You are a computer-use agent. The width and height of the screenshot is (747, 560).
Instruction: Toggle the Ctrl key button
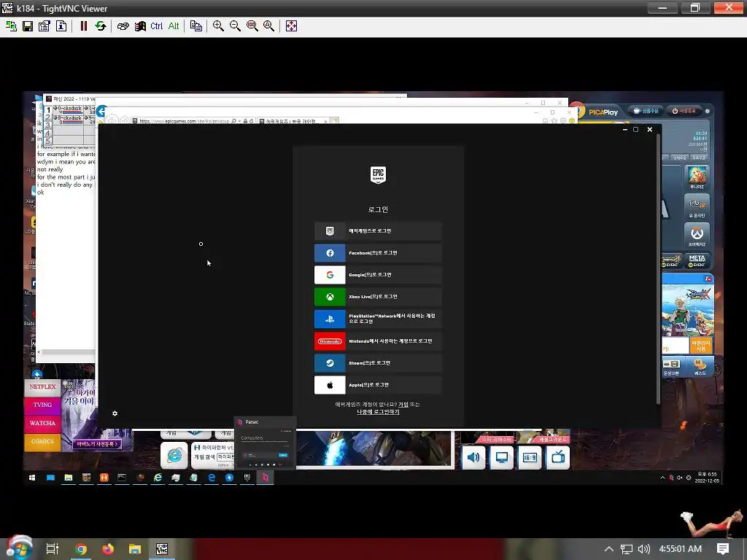click(156, 26)
